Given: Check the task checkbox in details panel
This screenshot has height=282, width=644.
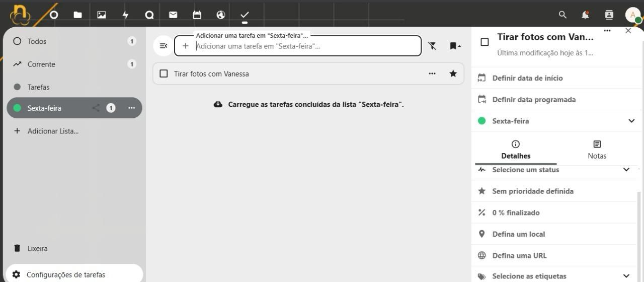Looking at the screenshot, I should click(x=485, y=42).
